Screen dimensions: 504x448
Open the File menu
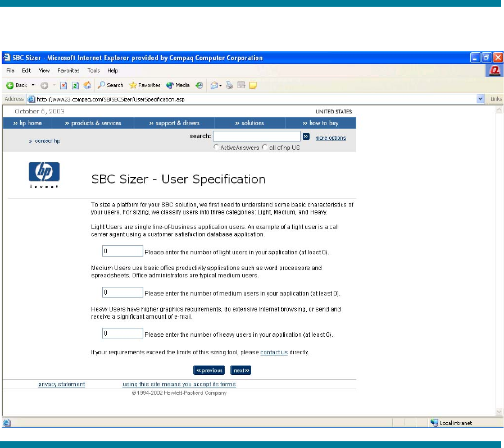[10, 70]
